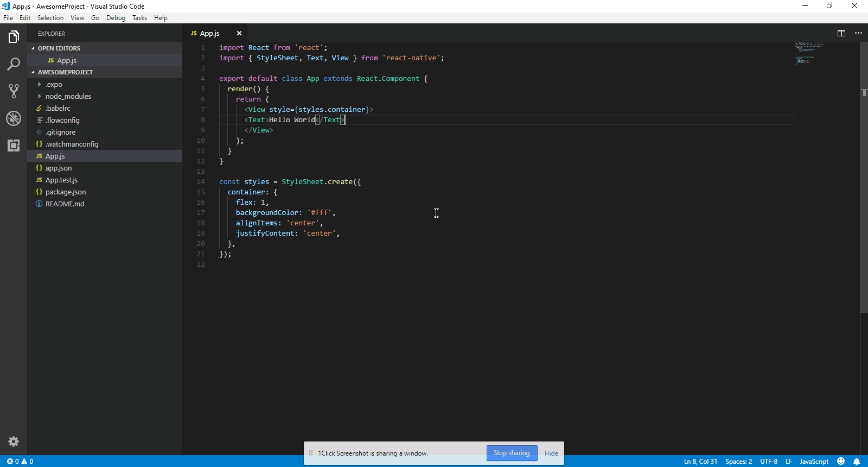Screen dimensions: 868x467
Task: Click Ln 8, Col 31 in status bar
Action: pyautogui.click(x=700, y=462)
